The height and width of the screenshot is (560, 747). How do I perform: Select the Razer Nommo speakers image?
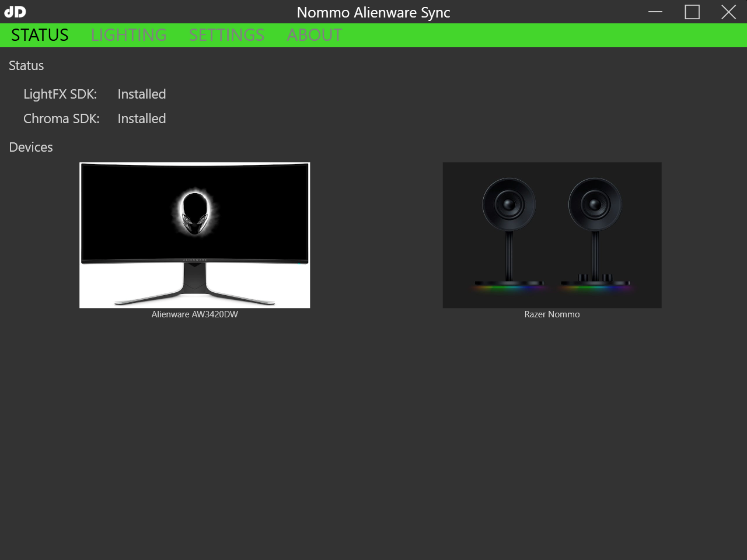pyautogui.click(x=552, y=235)
